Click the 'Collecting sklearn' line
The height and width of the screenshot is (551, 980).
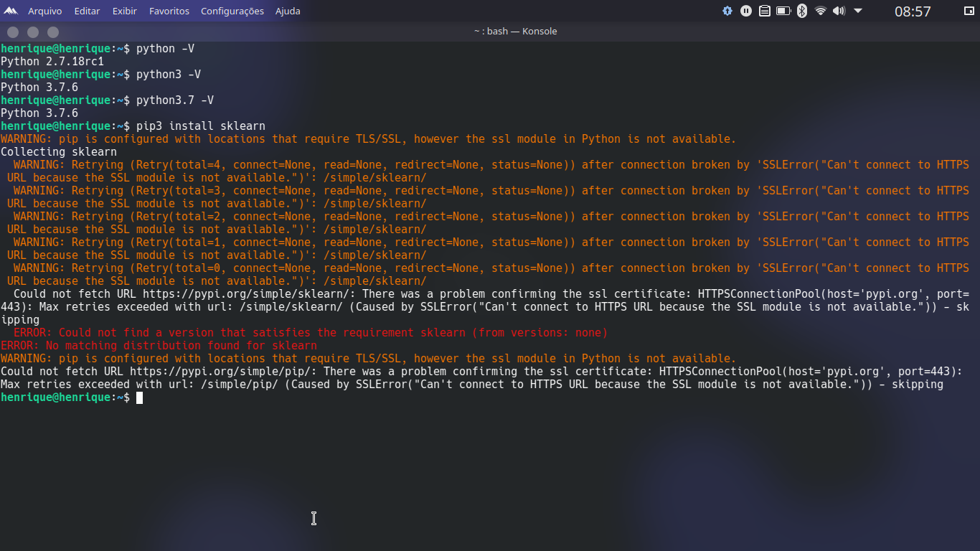click(59, 152)
